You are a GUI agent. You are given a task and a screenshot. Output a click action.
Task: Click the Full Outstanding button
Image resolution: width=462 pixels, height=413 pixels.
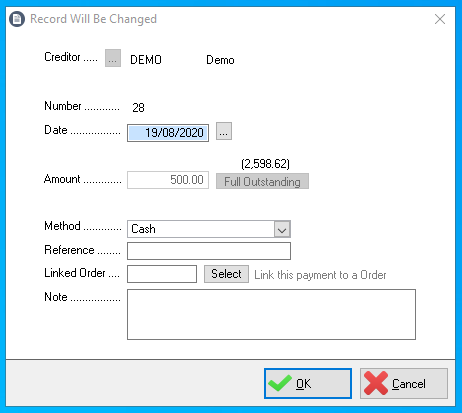click(262, 181)
